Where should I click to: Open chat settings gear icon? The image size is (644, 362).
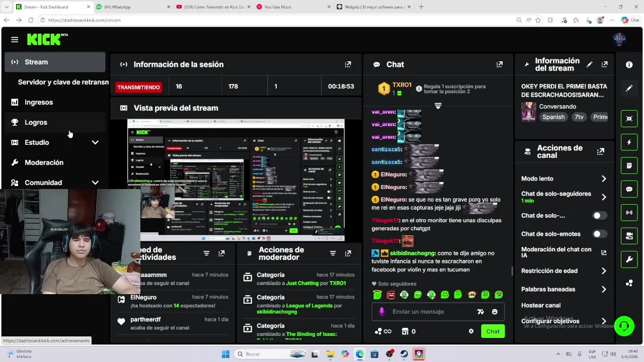tap(471, 331)
